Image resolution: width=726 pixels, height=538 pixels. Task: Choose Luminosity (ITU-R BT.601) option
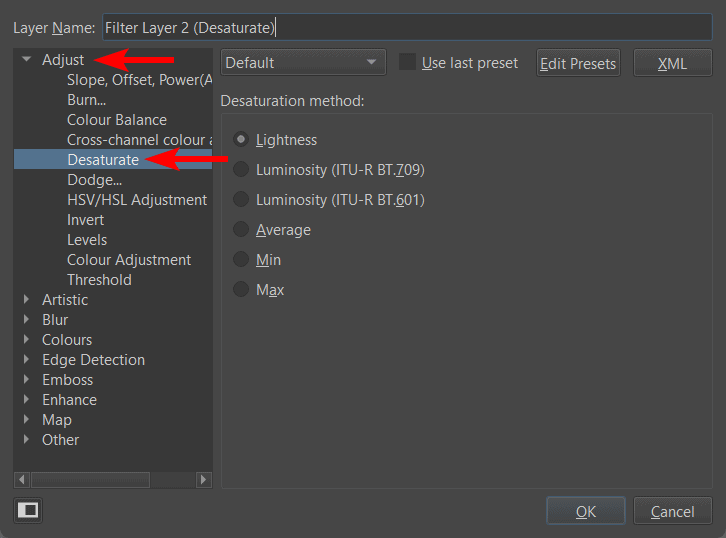241,200
